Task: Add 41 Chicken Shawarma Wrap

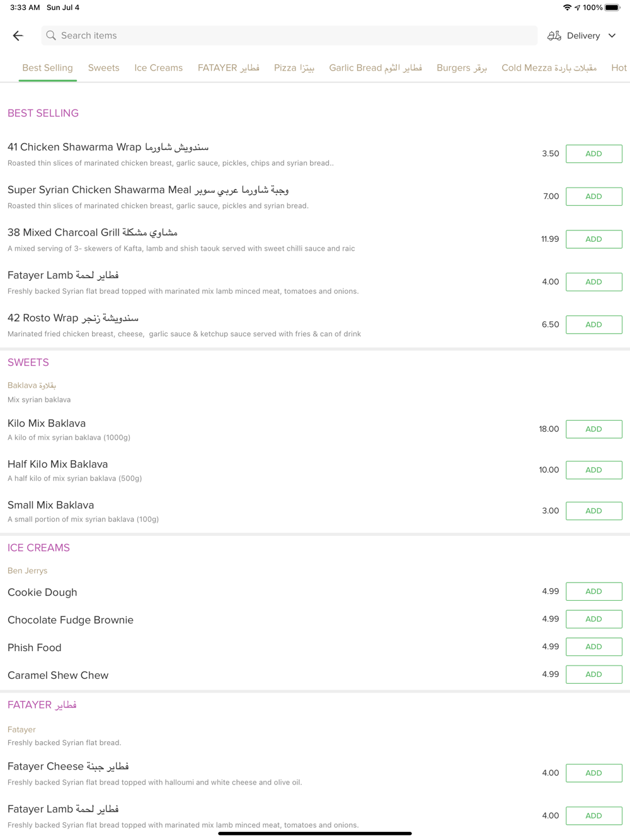Action: point(593,154)
